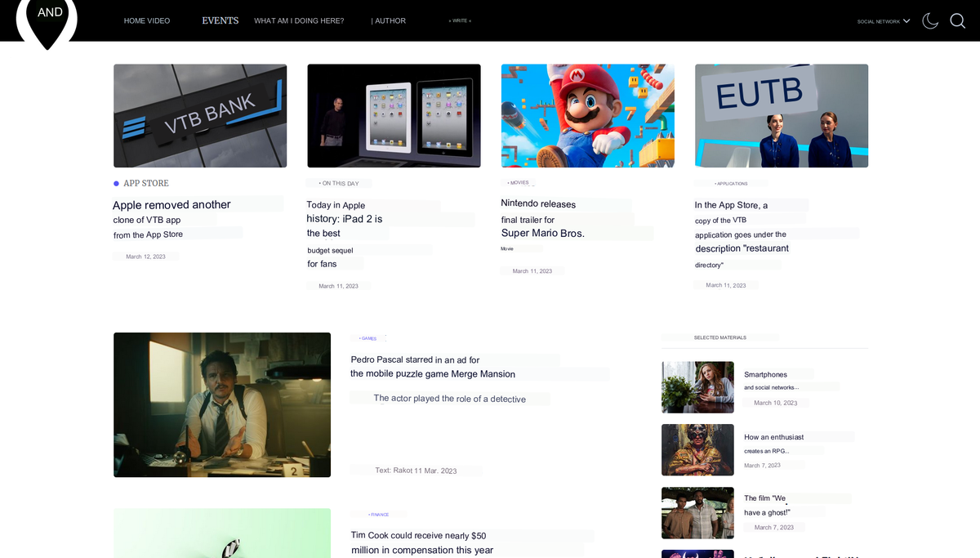The height and width of the screenshot is (558, 980).
Task: Open 'In the App Store, a copy' headline
Action: coord(742,234)
